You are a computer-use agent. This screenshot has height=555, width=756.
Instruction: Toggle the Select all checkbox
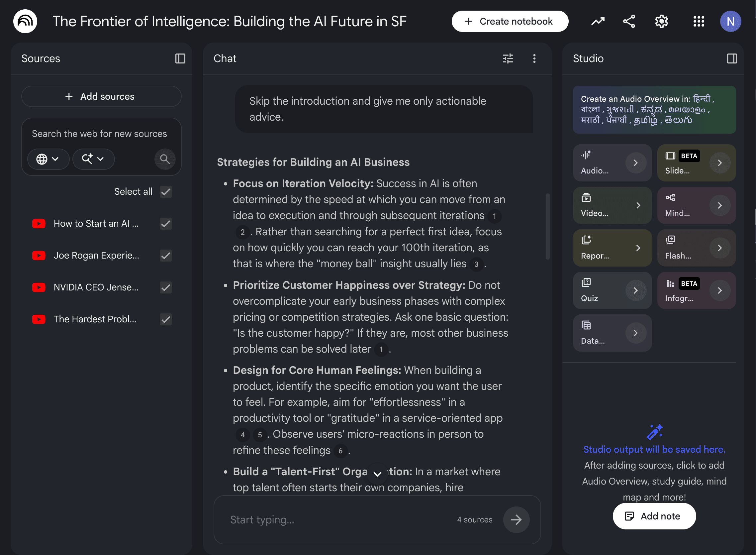click(x=166, y=192)
